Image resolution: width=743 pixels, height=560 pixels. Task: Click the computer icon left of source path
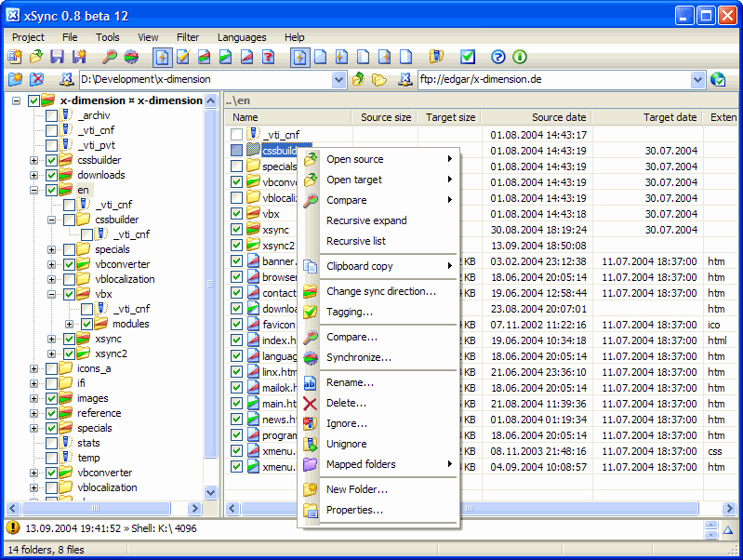[x=66, y=79]
